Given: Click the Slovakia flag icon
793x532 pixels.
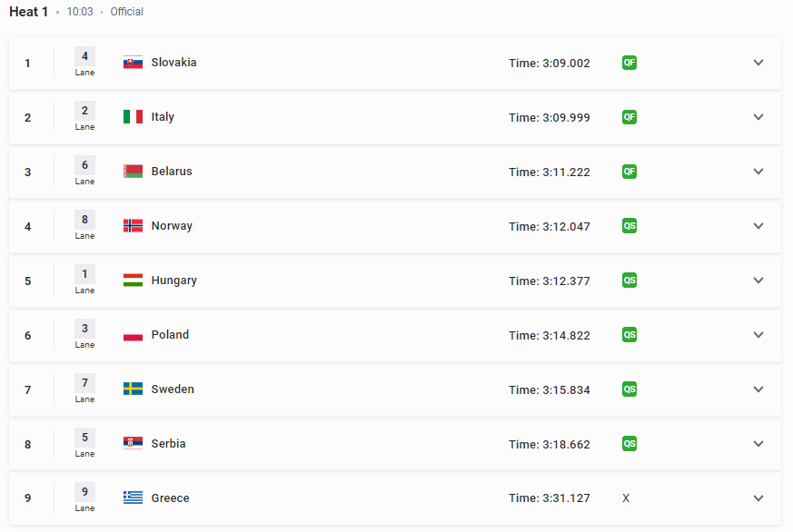Looking at the screenshot, I should pyautogui.click(x=133, y=62).
